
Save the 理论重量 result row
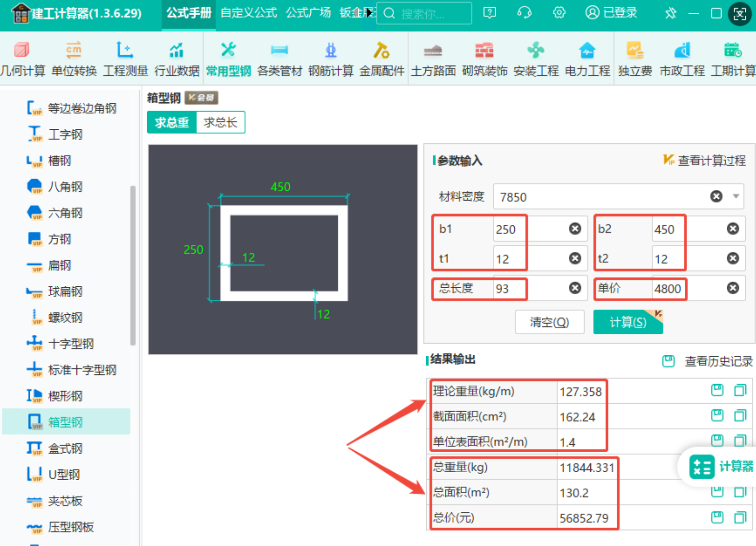click(x=717, y=390)
